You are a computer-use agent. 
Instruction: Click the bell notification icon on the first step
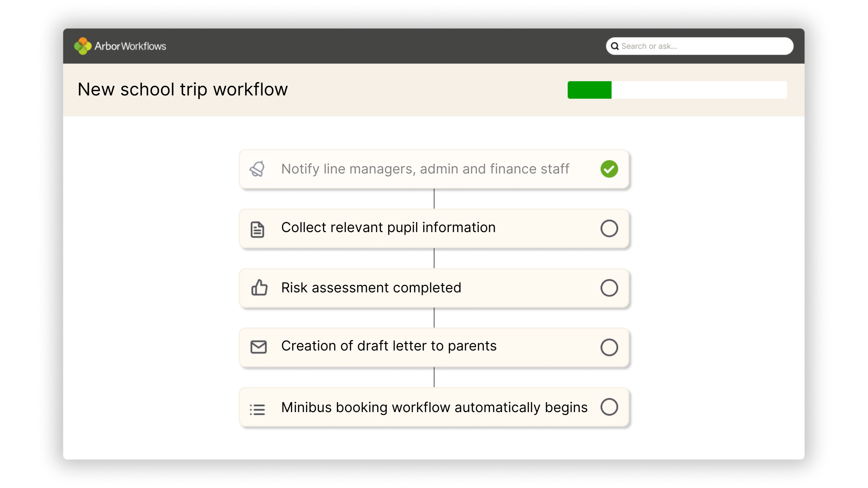pos(258,169)
